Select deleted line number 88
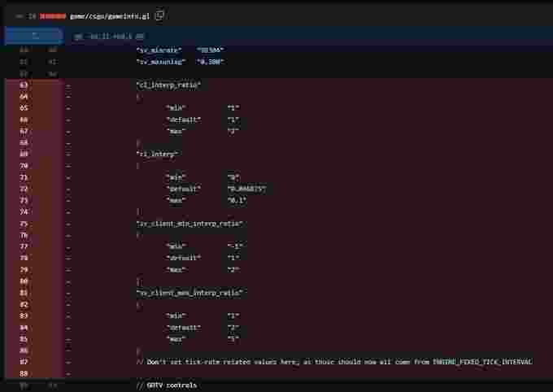The width and height of the screenshot is (553, 392). pos(24,373)
